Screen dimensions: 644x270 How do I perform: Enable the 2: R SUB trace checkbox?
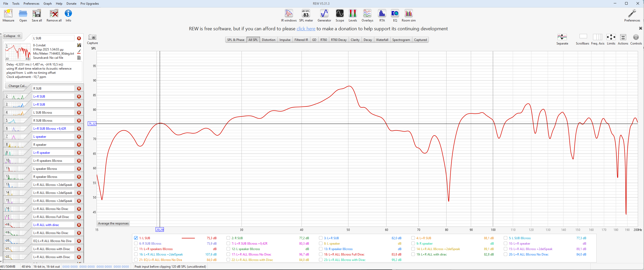228,238
